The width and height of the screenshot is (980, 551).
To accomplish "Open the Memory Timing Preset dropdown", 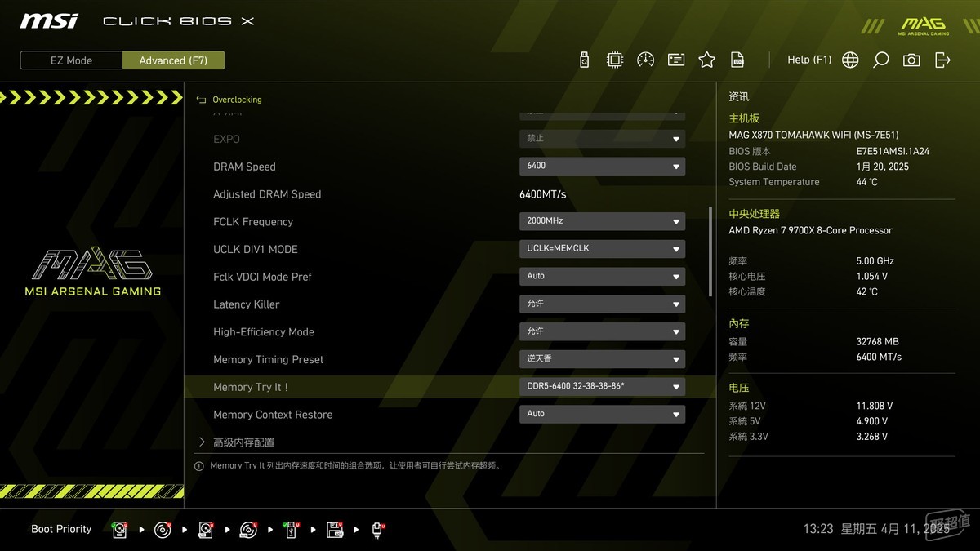I will click(x=602, y=359).
